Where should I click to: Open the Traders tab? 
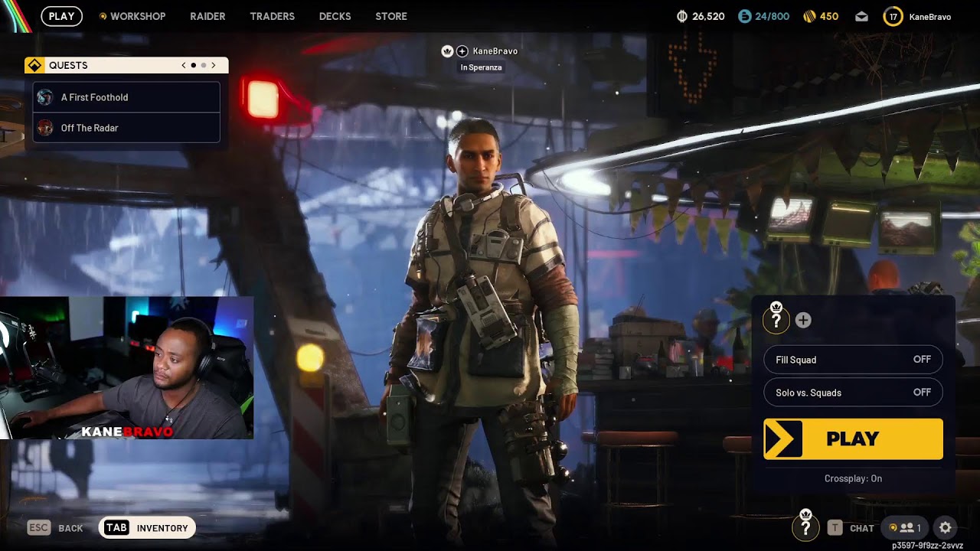[272, 16]
